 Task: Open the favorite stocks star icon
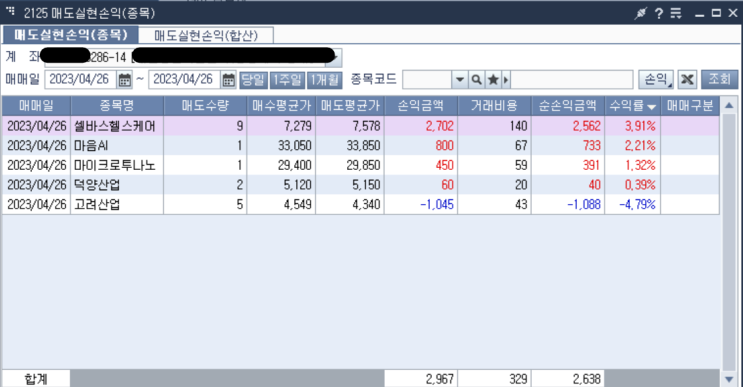(x=493, y=80)
